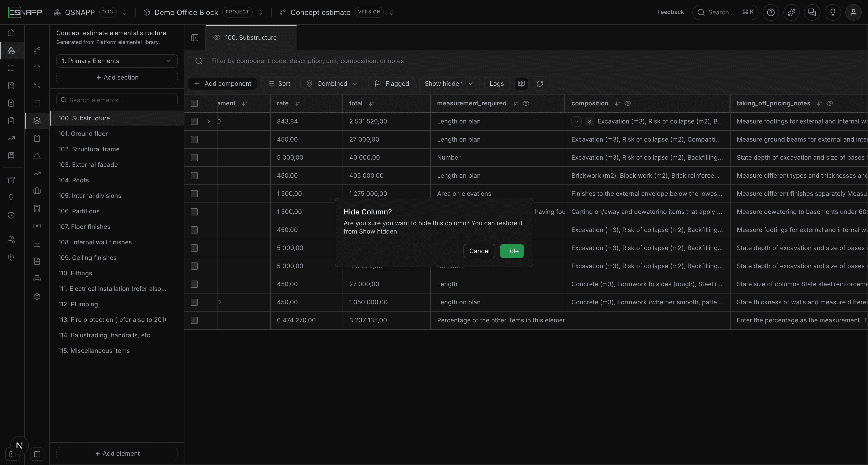The image size is (868, 465).
Task: Select the layers stack icon in sidebar
Action: click(x=37, y=121)
